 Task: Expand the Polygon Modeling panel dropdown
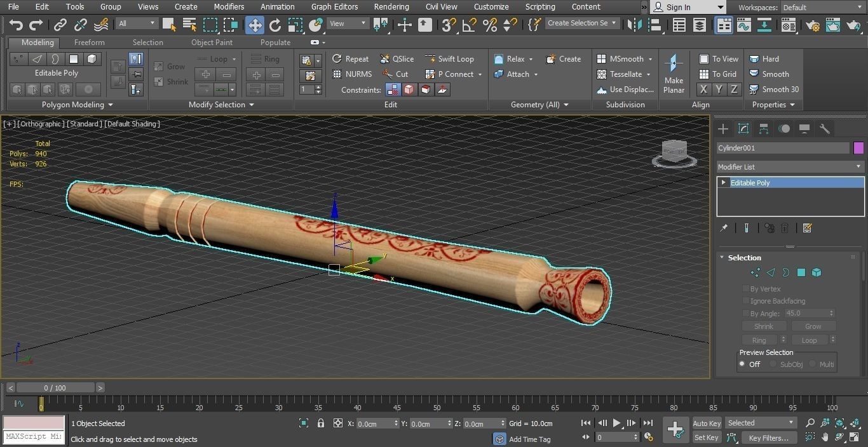pos(77,105)
